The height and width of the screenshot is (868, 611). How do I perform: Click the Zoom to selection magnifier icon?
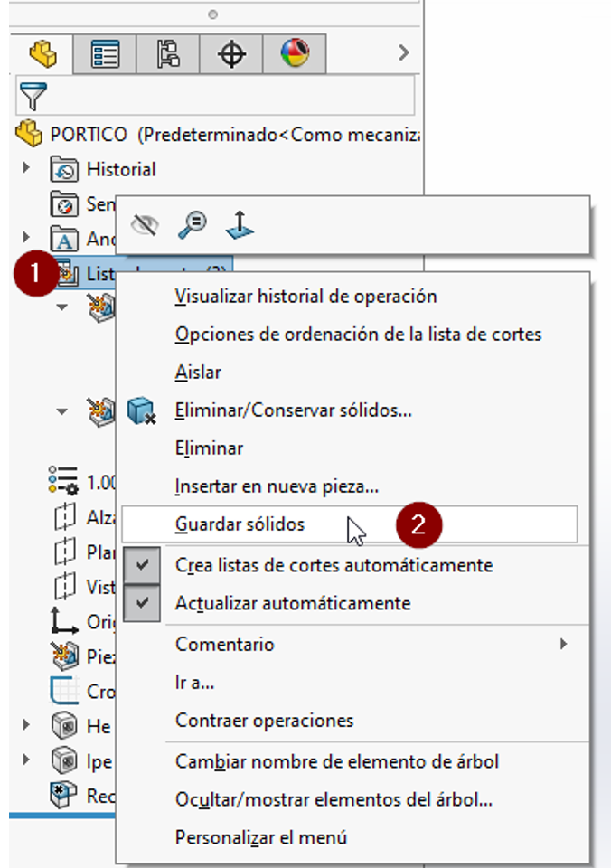click(192, 225)
